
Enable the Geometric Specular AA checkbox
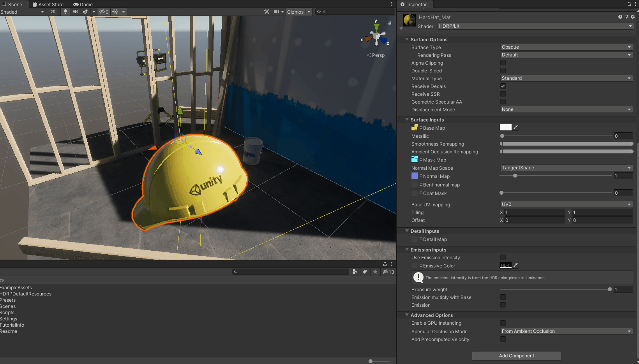(x=503, y=102)
